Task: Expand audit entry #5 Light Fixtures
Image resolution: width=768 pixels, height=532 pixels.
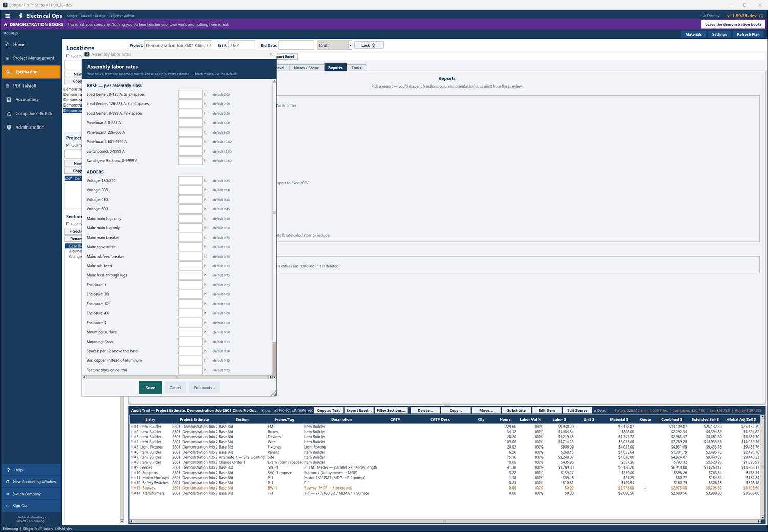Action: 132,447
